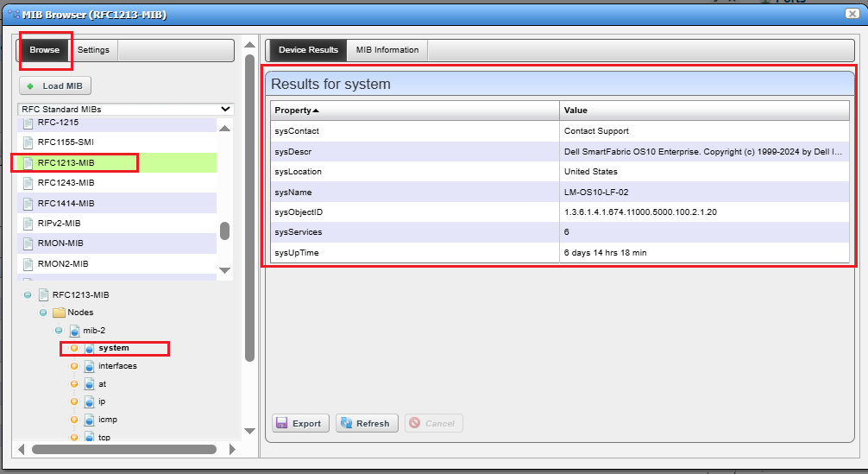868x474 pixels.
Task: Click the Export floppy disk icon
Action: point(283,423)
